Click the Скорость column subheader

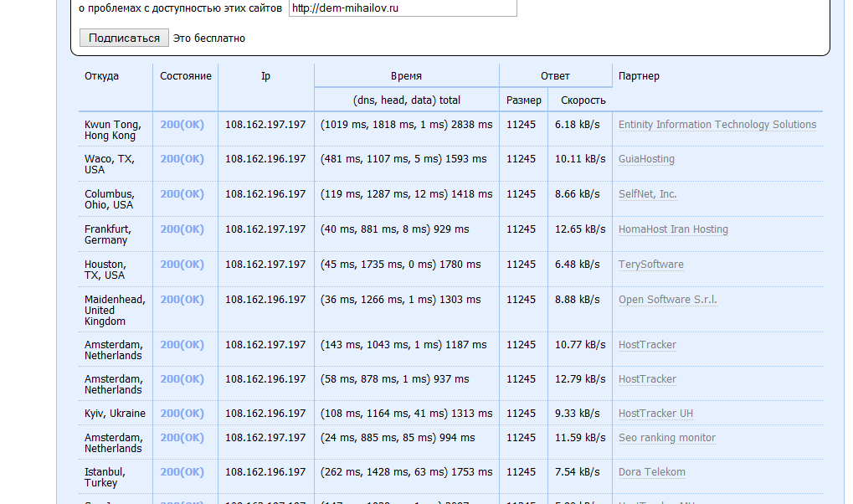(x=583, y=100)
